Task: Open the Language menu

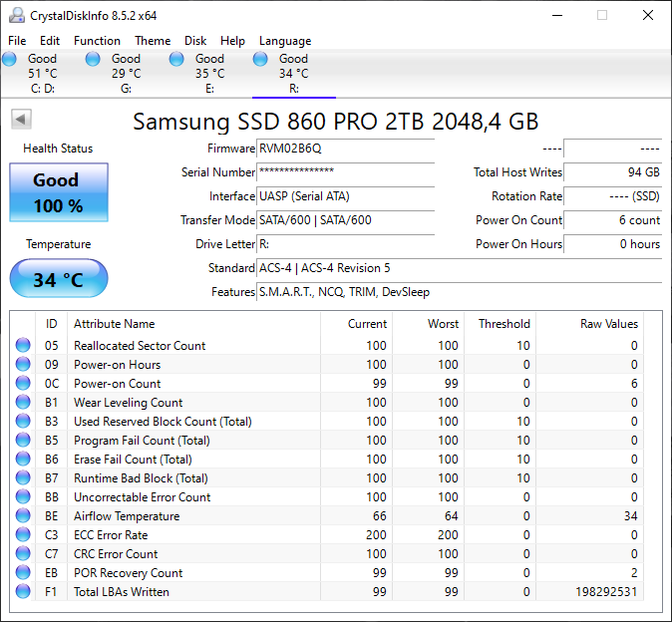Action: [285, 41]
